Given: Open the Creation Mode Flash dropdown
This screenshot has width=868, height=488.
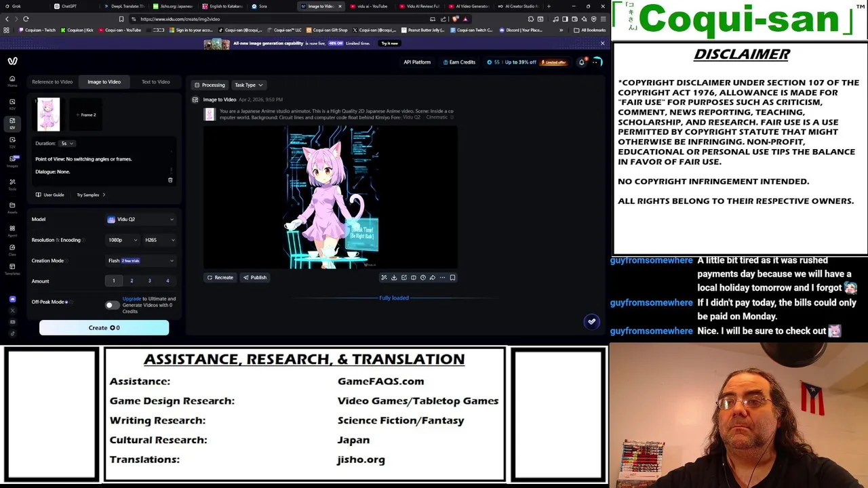Looking at the screenshot, I should pos(140,260).
